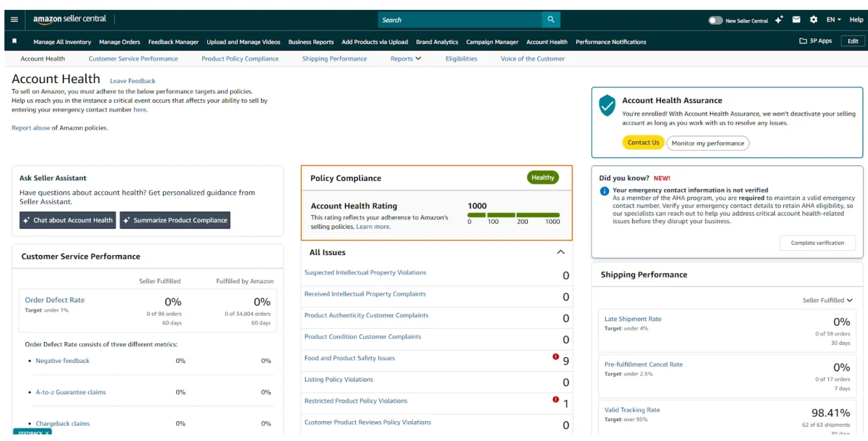The width and height of the screenshot is (868, 441).
Task: Open the mail messages icon
Action: [797, 20]
